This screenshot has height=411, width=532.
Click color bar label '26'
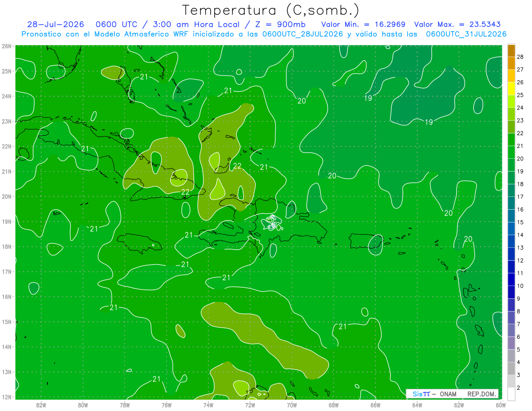point(520,82)
